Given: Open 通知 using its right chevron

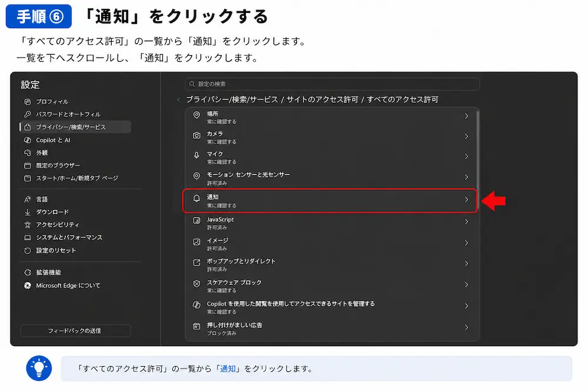Looking at the screenshot, I should point(466,200).
